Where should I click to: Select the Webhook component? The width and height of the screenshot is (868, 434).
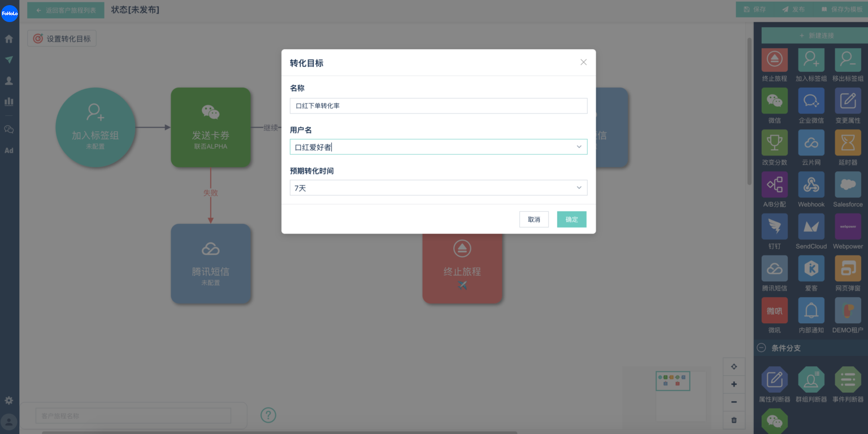[811, 185]
